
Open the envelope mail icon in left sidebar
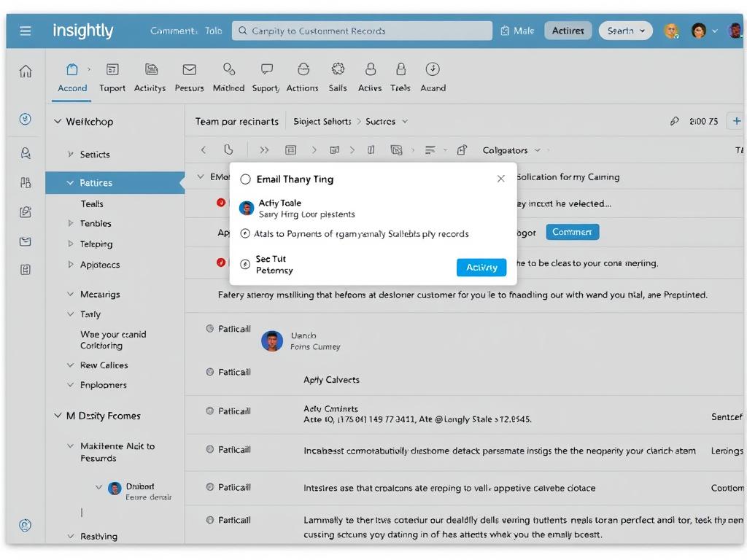pyautogui.click(x=26, y=242)
